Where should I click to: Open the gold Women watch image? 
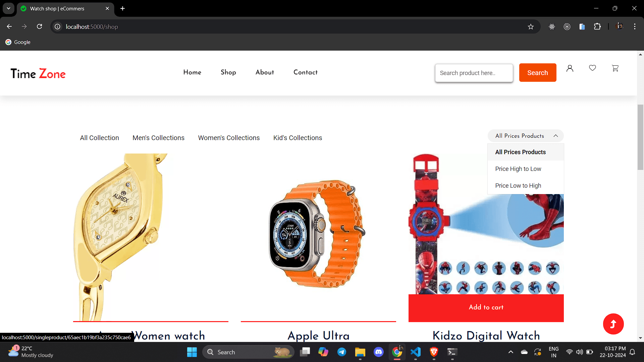151,237
